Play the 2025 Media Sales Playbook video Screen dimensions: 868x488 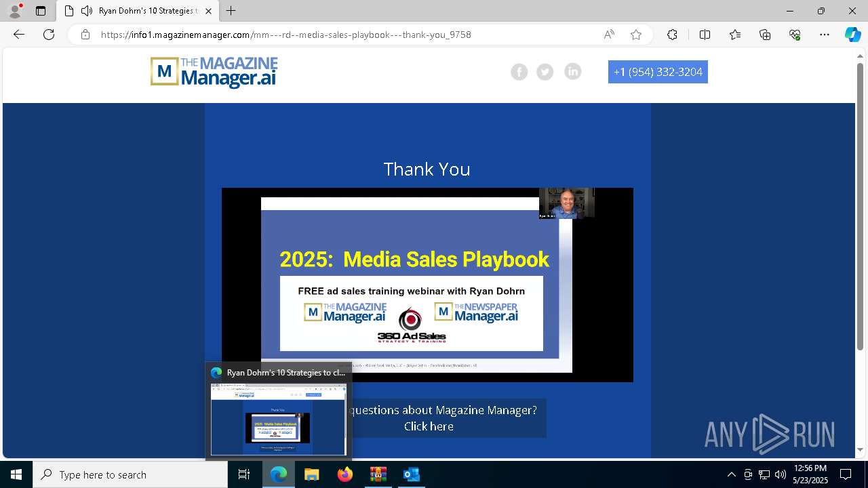click(427, 285)
